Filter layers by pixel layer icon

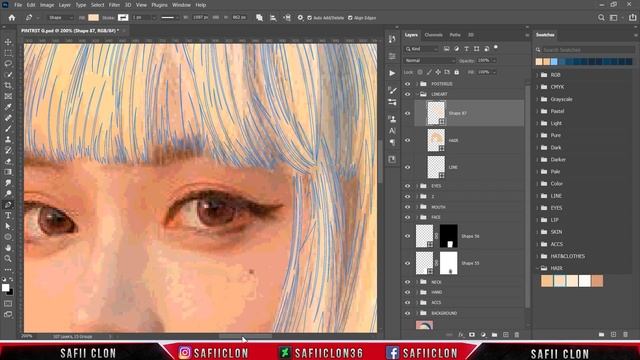[447, 49]
